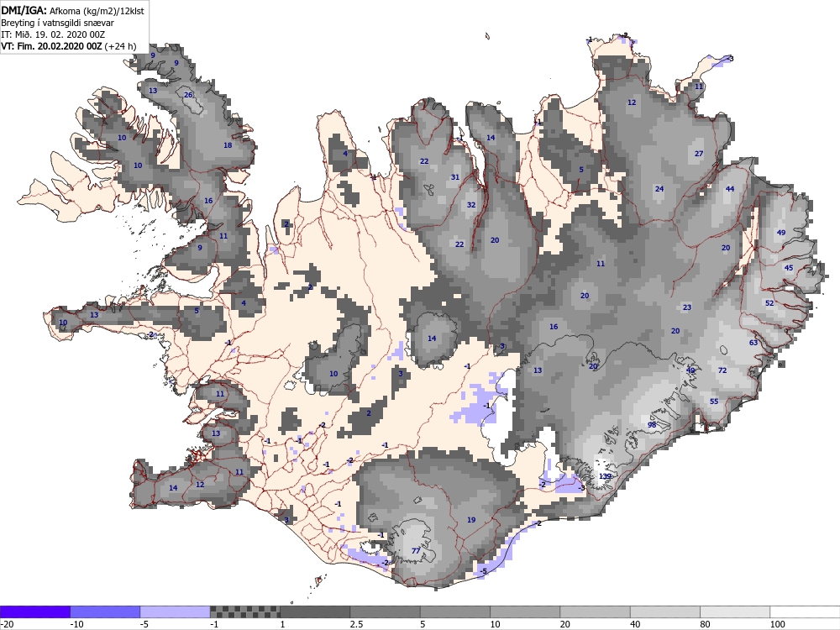Click the 44 value in the northeast
The height and width of the screenshot is (630, 840).
pos(730,188)
